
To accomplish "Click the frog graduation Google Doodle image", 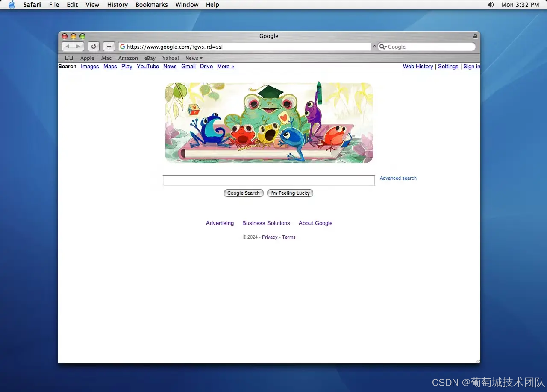I will (269, 123).
